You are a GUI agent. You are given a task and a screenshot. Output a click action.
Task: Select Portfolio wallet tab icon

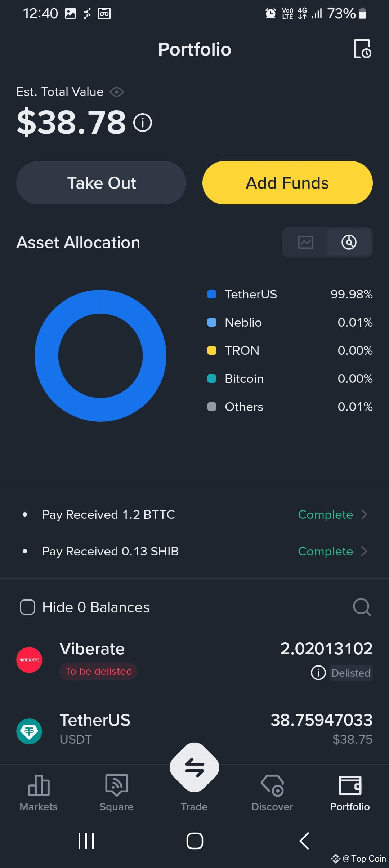(x=350, y=785)
